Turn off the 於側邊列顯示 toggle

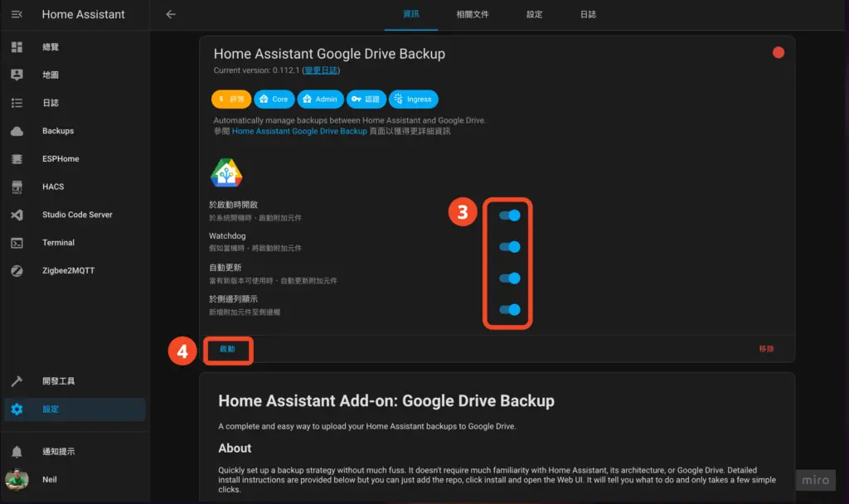[508, 310]
